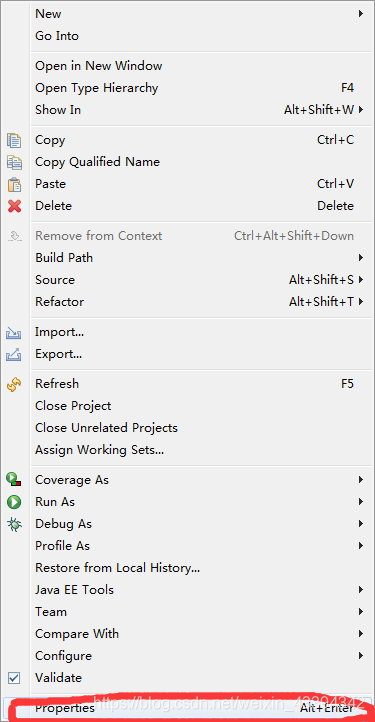The height and width of the screenshot is (722, 375).
Task: Click the Debug As bug icon
Action: point(14,524)
